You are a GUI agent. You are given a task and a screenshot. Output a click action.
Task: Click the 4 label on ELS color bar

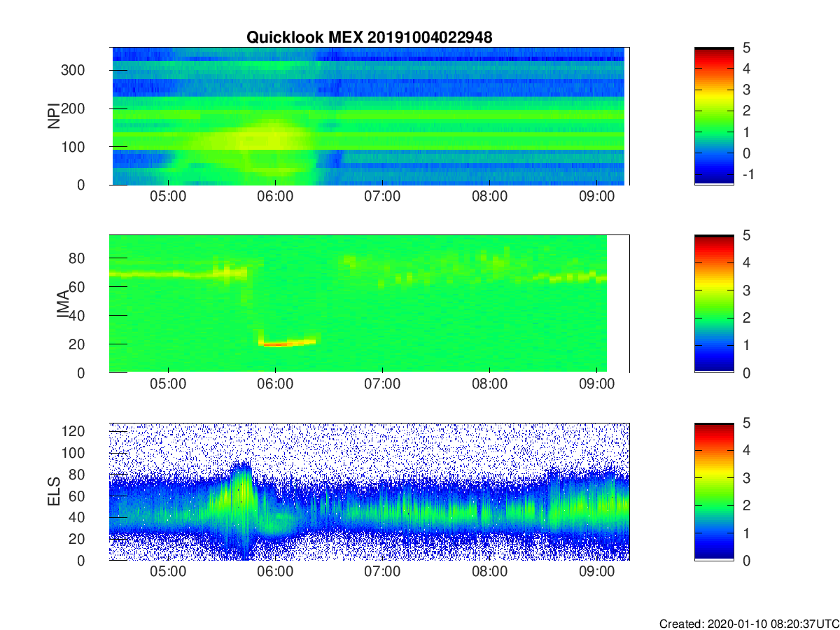745,450
